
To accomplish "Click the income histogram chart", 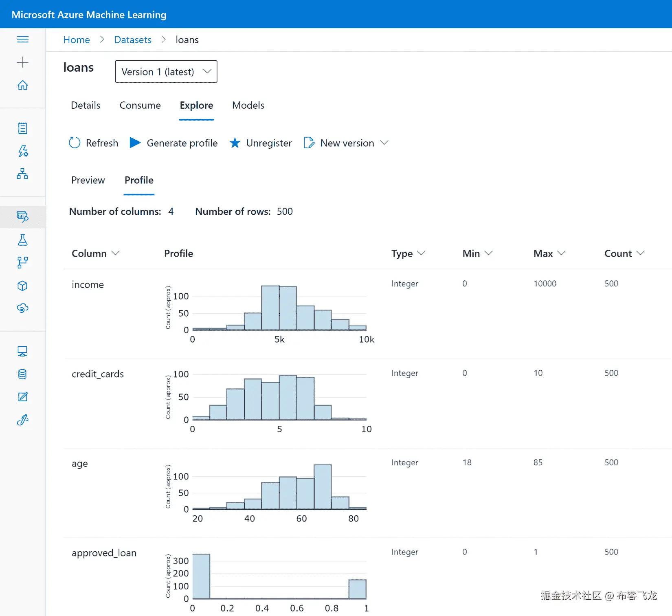I will (270, 314).
